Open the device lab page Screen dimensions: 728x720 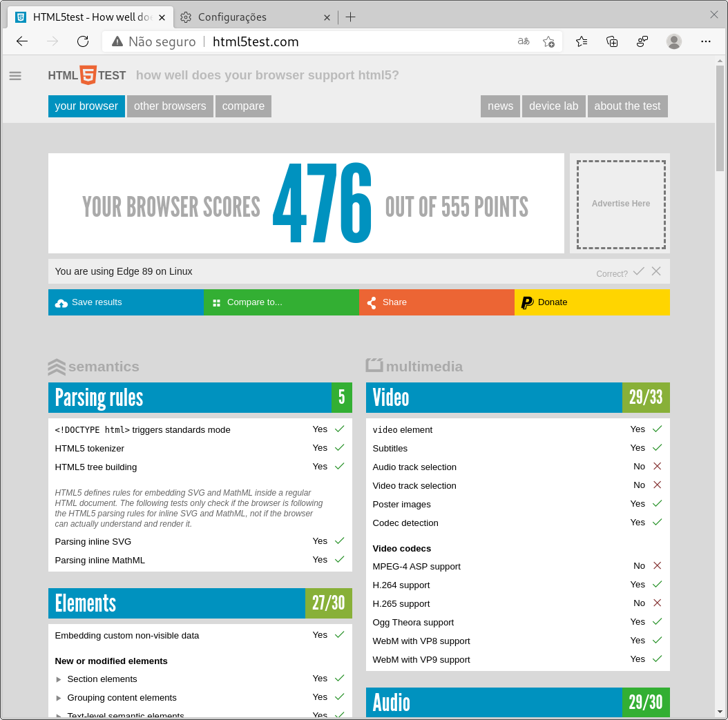[x=554, y=106]
